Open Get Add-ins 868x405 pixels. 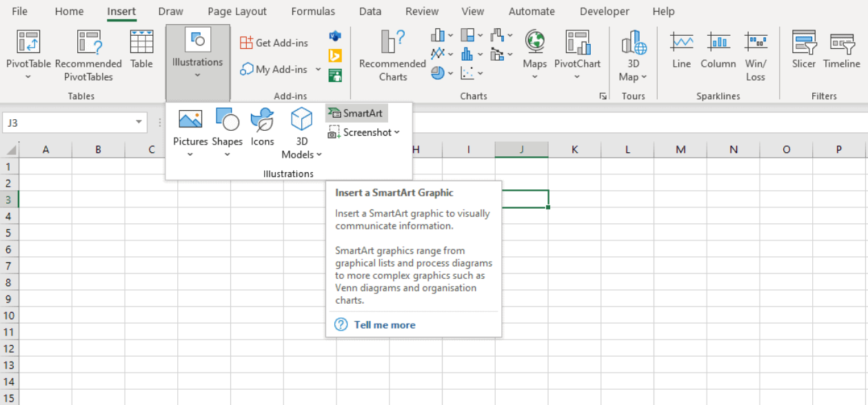[274, 42]
